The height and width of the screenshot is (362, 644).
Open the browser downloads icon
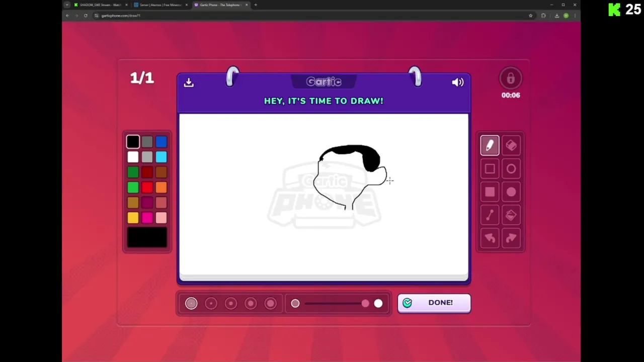click(x=556, y=16)
